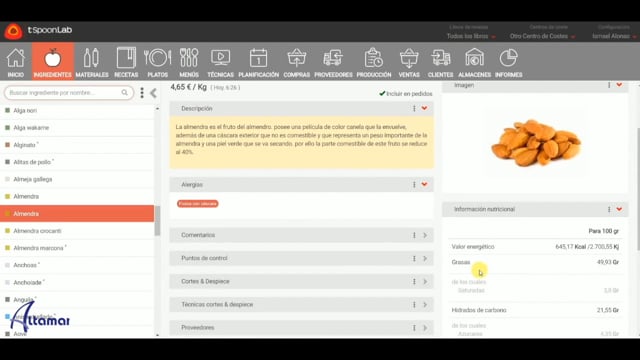Open the ingredient list three-dot menu

[x=142, y=93]
